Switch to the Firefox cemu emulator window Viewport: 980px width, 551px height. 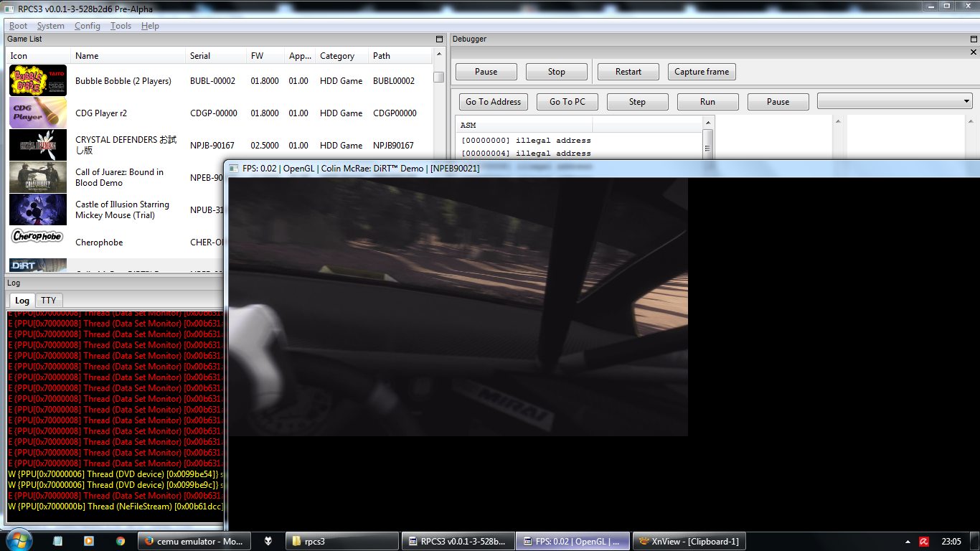click(x=194, y=541)
